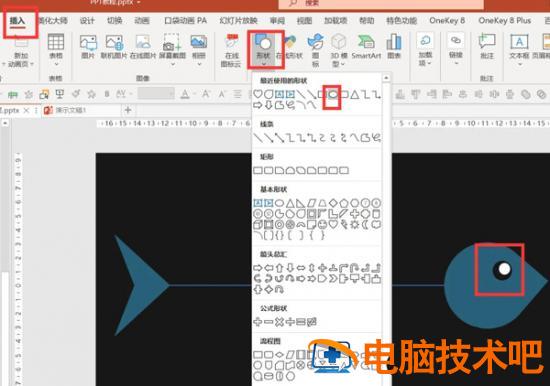Click the shapes panel scroll-up arrow
This screenshot has height=386, width=550.
(386, 78)
